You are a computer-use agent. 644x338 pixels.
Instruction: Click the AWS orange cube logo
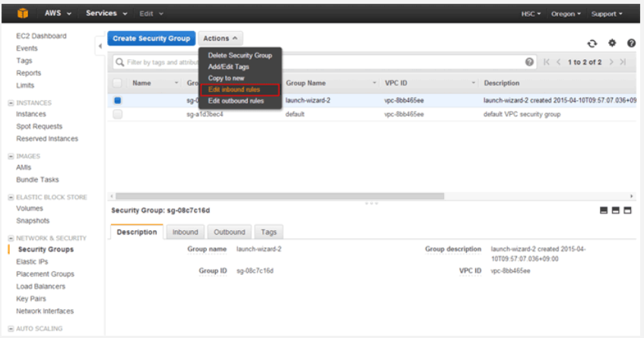coord(23,14)
